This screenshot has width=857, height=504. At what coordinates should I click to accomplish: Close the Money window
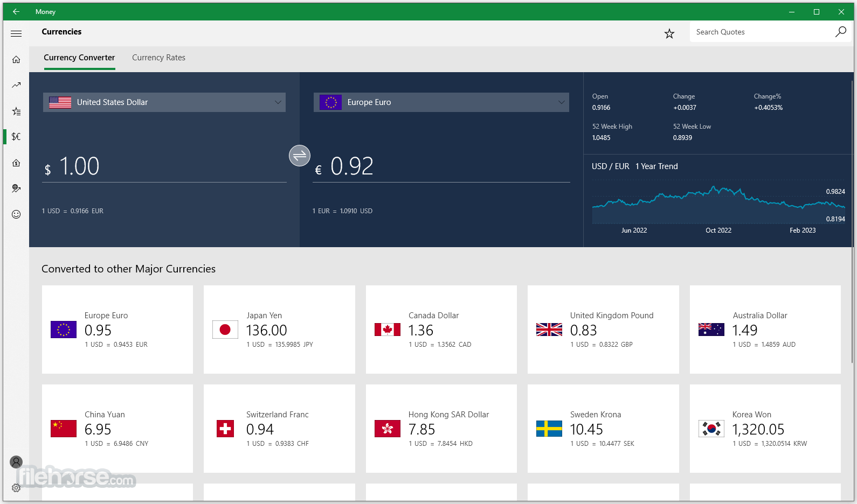tap(841, 11)
